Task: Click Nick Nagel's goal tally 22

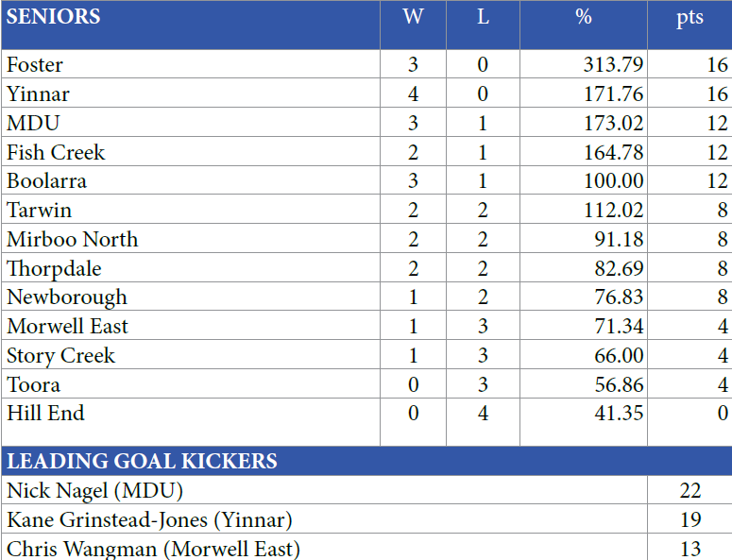Action: point(689,491)
